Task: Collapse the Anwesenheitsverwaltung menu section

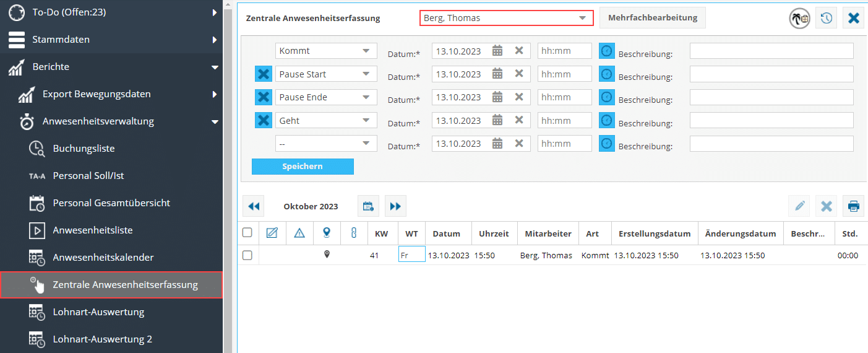Action: (215, 121)
